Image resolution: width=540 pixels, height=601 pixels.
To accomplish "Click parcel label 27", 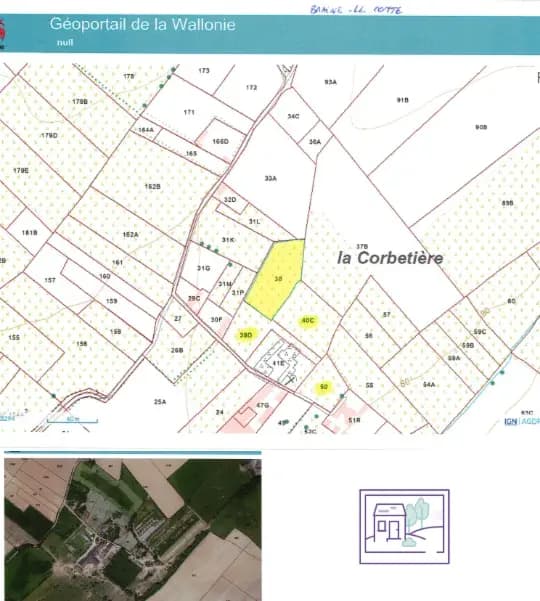I will (x=178, y=319).
